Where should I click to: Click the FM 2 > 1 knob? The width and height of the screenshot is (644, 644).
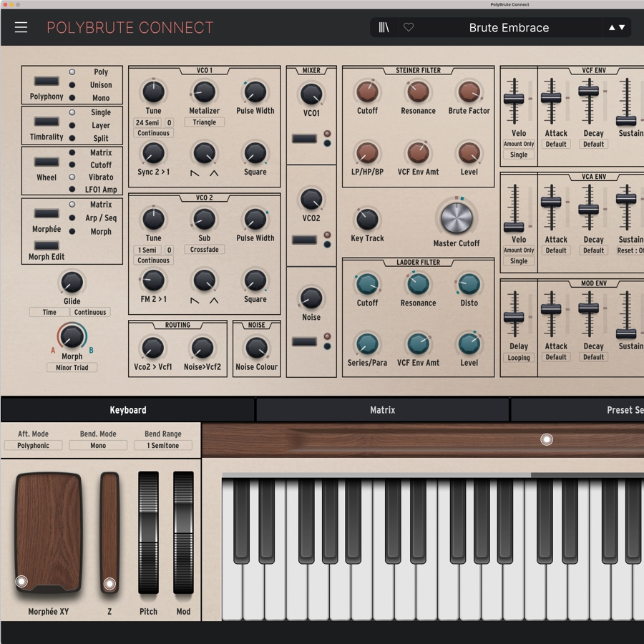pyautogui.click(x=153, y=280)
